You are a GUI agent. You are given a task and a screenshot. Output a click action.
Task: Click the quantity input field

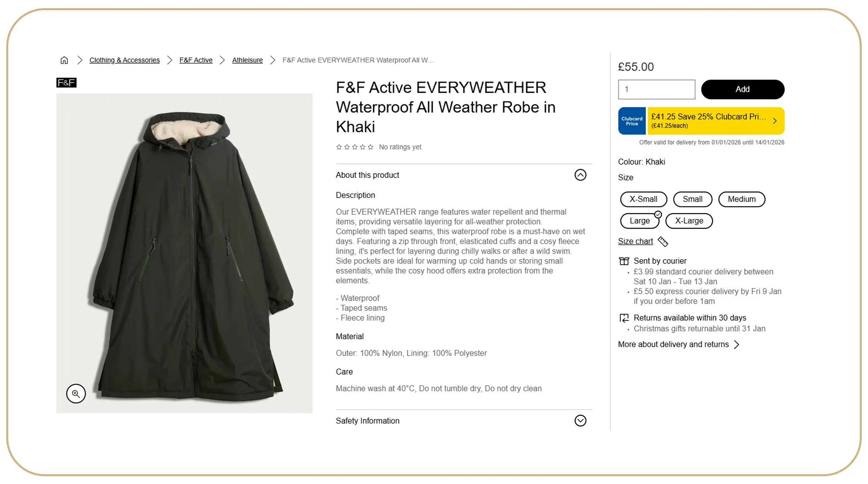656,89
